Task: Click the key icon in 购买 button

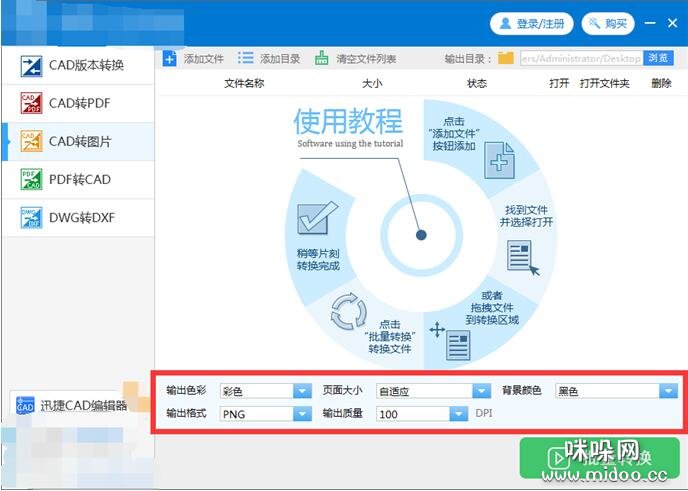Action: coord(594,23)
